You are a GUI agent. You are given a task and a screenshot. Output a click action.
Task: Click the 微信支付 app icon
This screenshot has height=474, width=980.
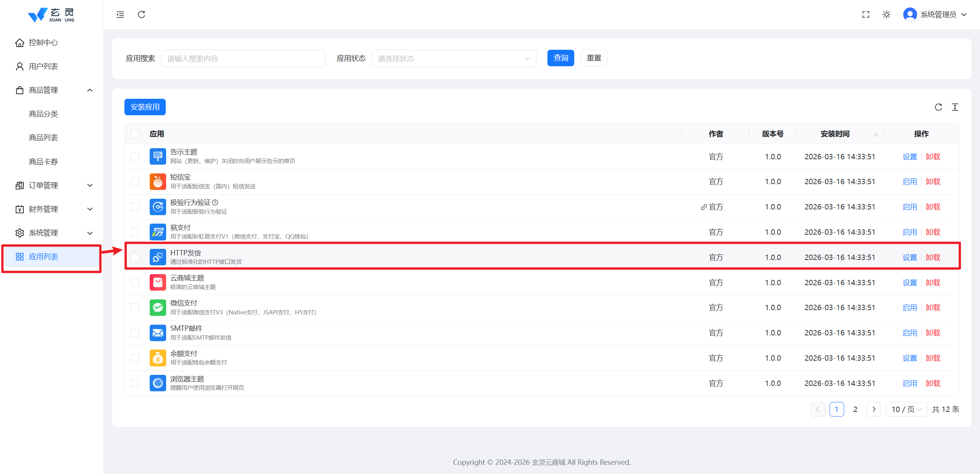coord(158,307)
